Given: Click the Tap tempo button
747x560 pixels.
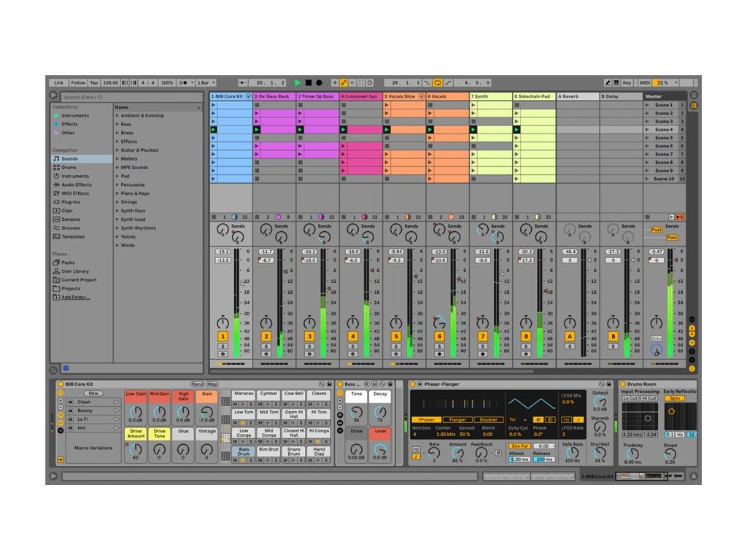Looking at the screenshot, I should coord(94,83).
